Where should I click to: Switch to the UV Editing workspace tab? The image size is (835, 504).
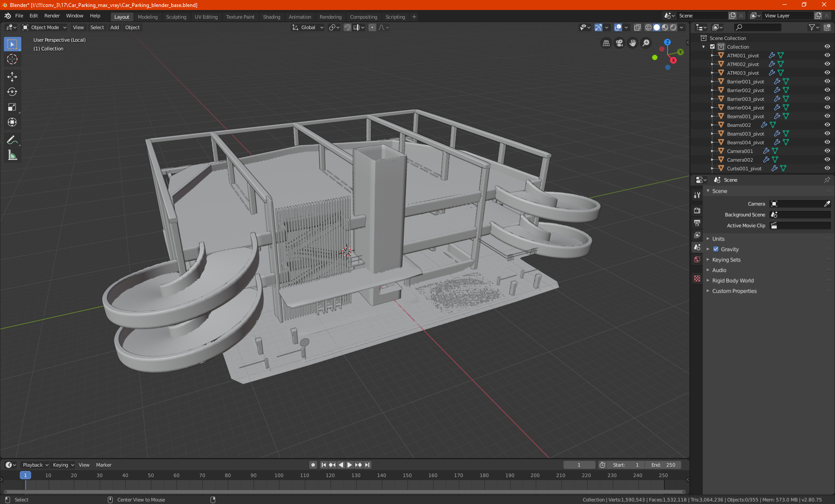coord(206,17)
